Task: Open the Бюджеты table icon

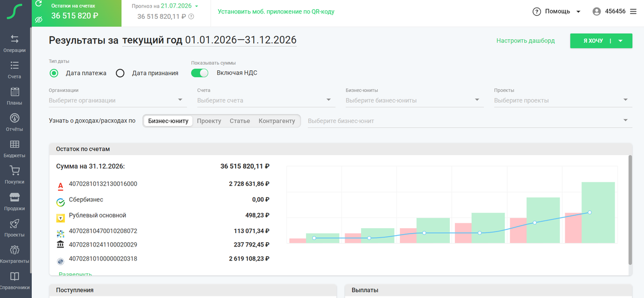Action: pyautogui.click(x=14, y=144)
